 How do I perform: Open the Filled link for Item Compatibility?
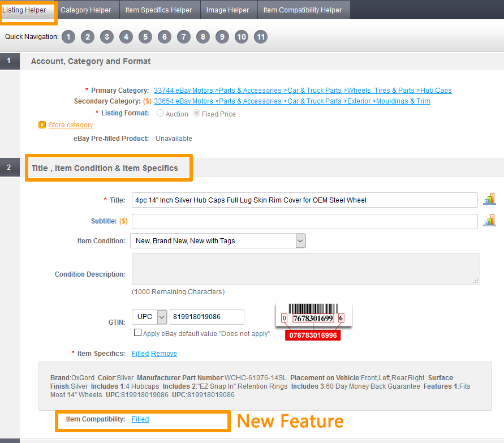[x=140, y=419]
